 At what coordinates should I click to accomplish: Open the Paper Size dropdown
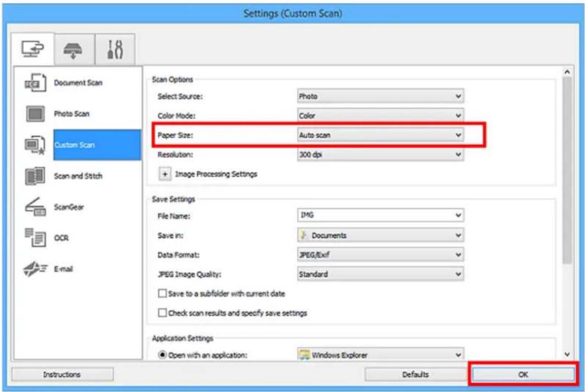tap(380, 135)
